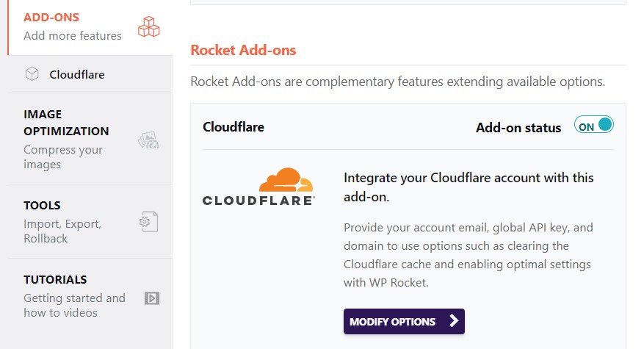Click the Add-on status label
Image resolution: width=644 pixels, height=349 pixels.
(518, 128)
